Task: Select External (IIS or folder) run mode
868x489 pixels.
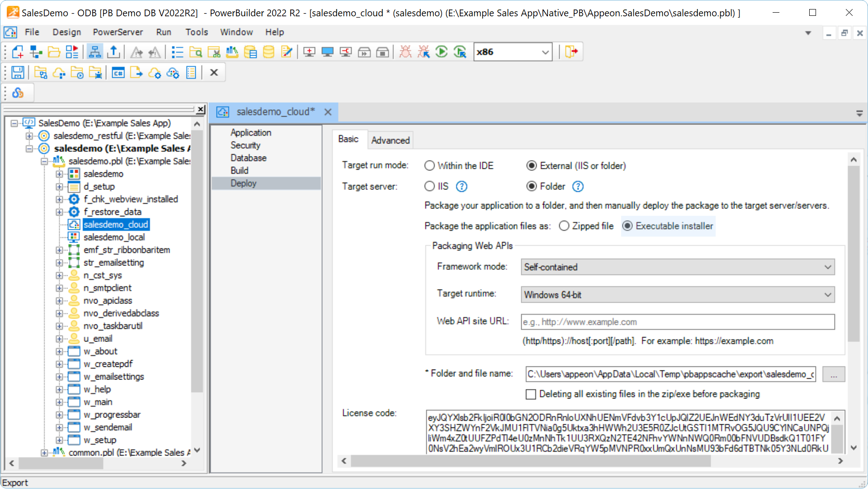Action: [x=532, y=166]
